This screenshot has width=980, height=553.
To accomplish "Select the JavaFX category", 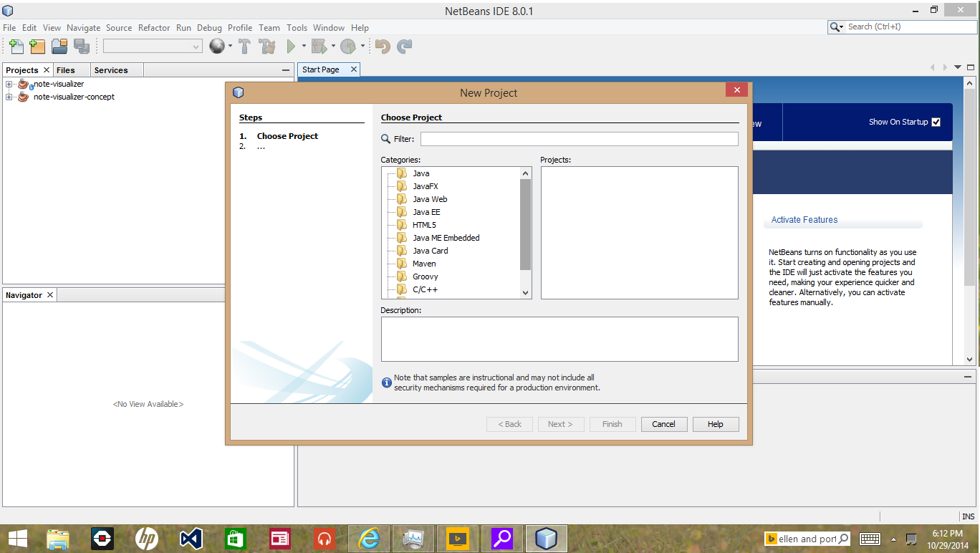I will click(425, 186).
